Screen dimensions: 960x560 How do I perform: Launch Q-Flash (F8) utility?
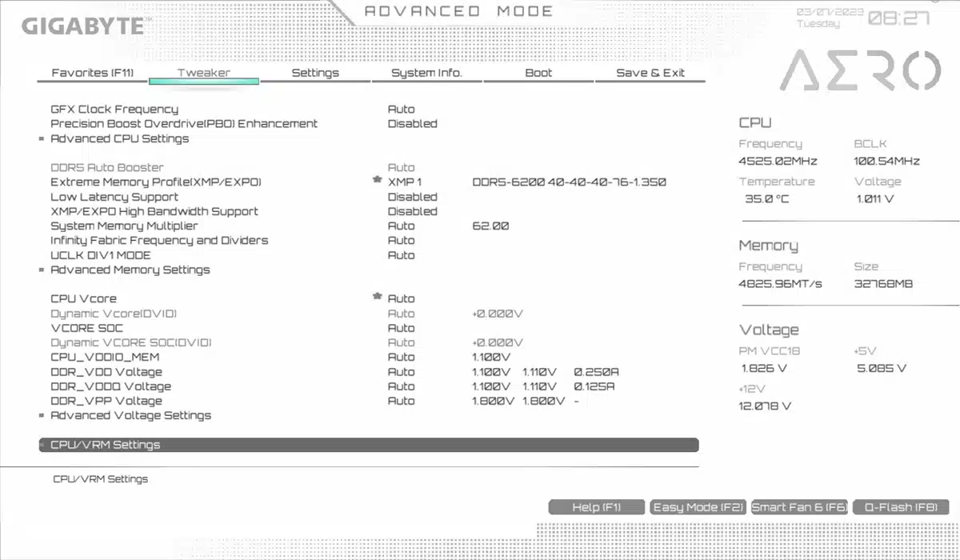coord(901,507)
